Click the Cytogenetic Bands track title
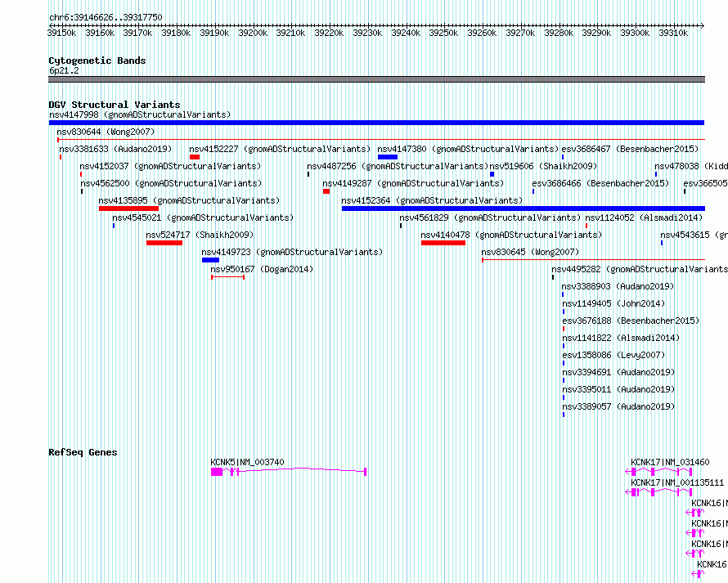Image resolution: width=728 pixels, height=583 pixels. click(97, 61)
